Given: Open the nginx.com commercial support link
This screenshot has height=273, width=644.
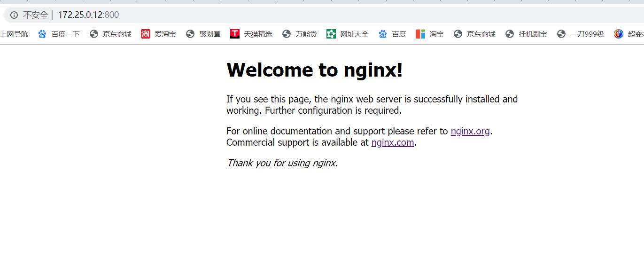Looking at the screenshot, I should coord(393,142).
